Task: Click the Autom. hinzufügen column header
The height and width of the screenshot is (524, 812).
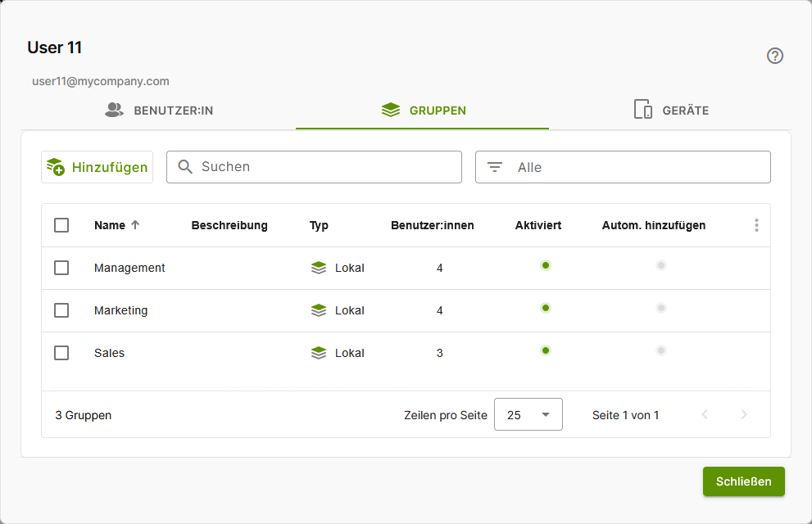Action: pos(654,225)
